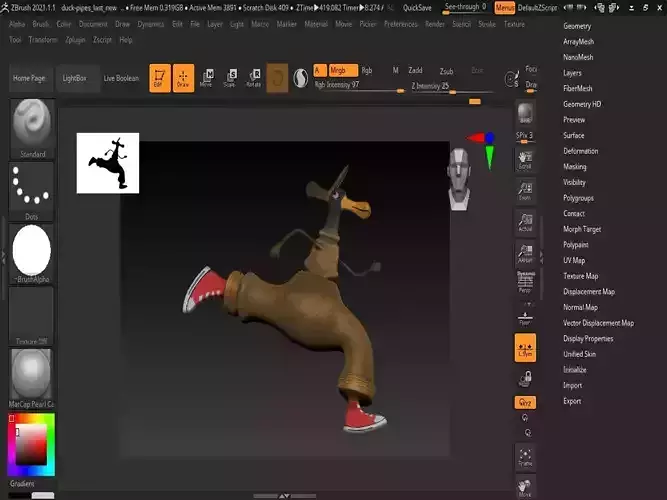The height and width of the screenshot is (500, 667).
Task: Toggle Rgb color mode
Action: 367,71
